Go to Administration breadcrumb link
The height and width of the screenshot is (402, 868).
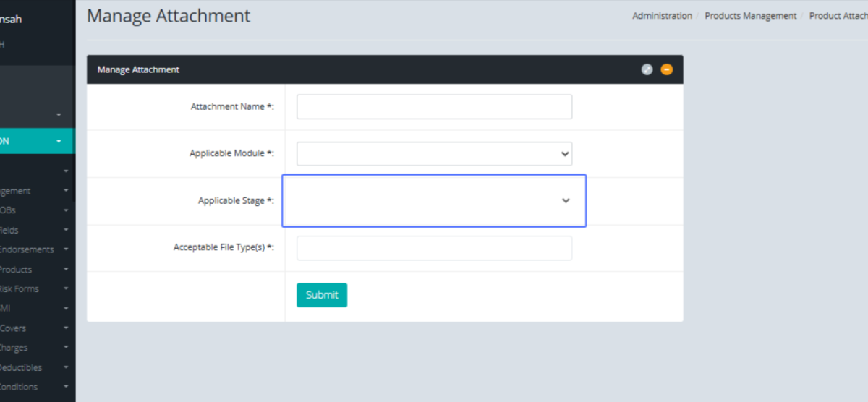point(661,16)
